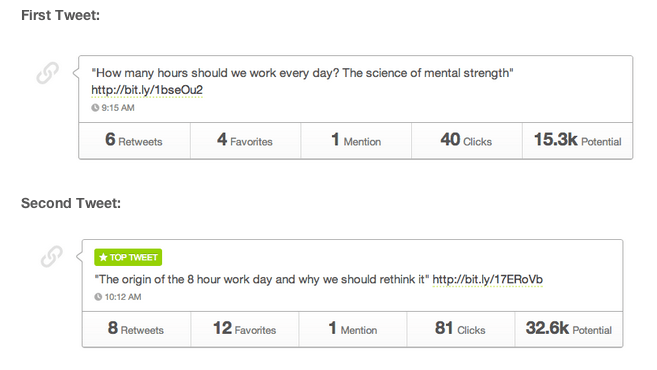Click the link icon beside the first tweet
Screen dimensions: 657x370
coord(47,73)
